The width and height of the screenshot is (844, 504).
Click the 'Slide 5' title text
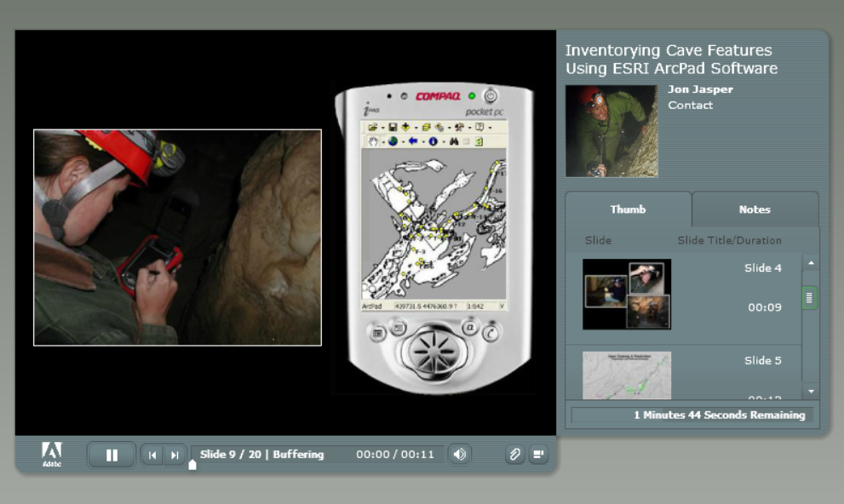coord(763,360)
